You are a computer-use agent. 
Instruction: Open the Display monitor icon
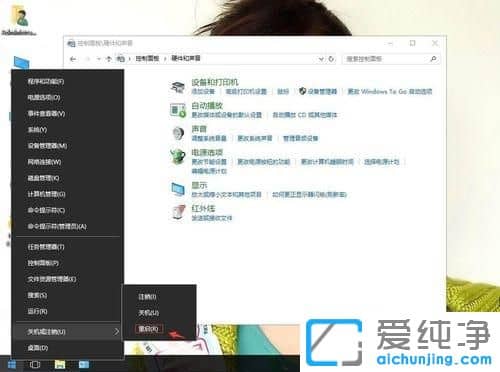[x=178, y=190]
